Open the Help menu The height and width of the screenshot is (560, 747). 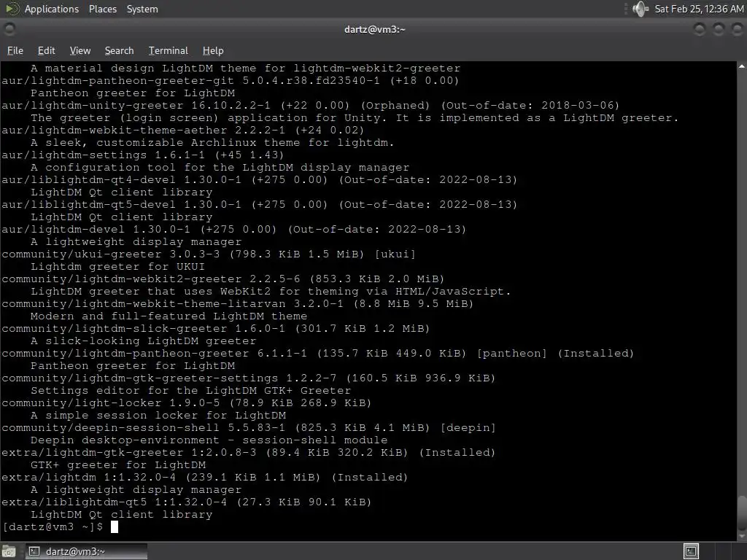[213, 50]
